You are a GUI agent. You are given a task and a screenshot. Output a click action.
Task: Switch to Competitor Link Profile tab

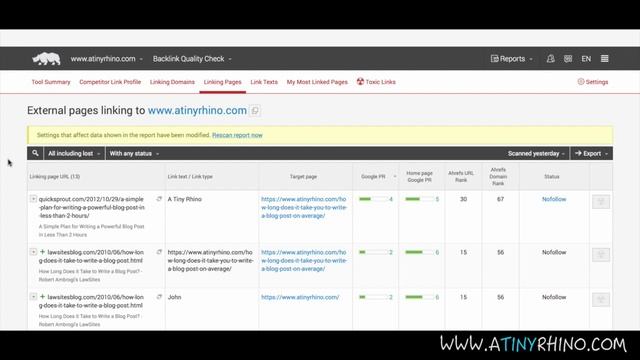click(110, 82)
